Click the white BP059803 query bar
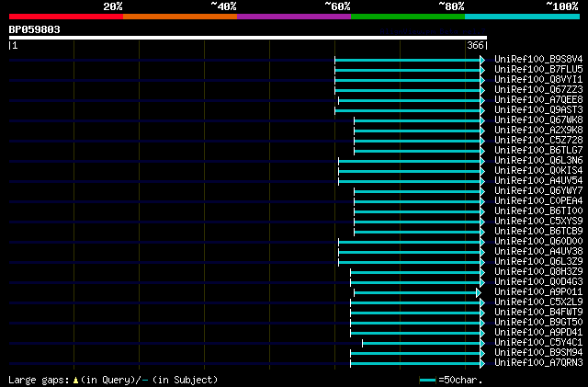 (248, 38)
